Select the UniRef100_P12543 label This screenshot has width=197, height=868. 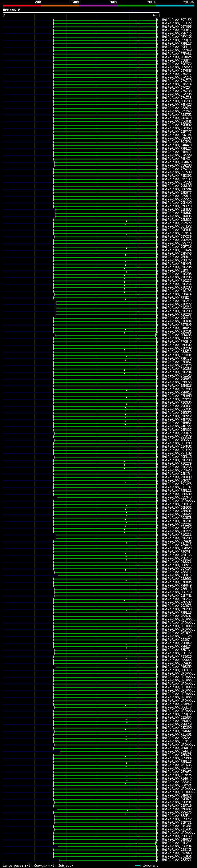coord(177,853)
